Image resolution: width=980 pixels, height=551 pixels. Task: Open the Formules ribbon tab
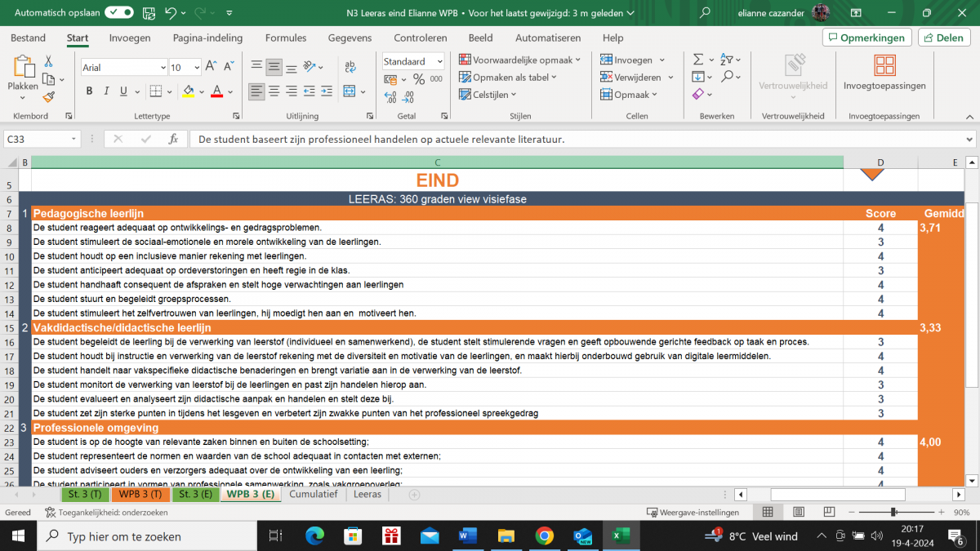[x=286, y=38]
